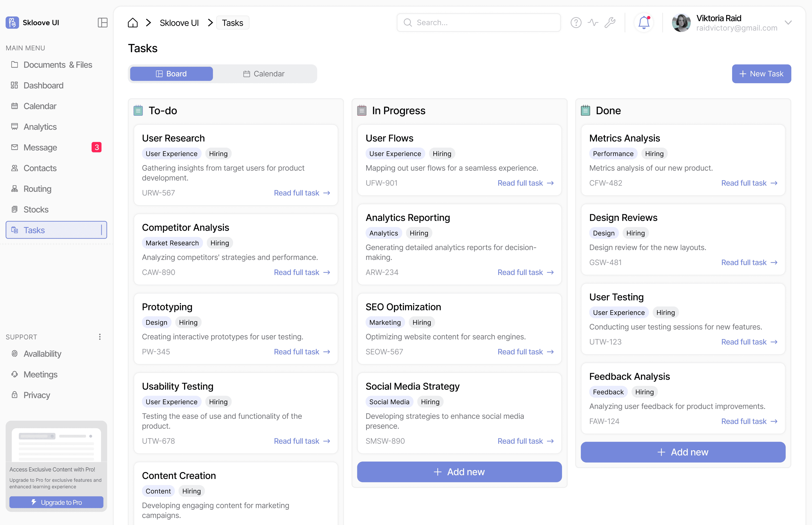Screen dimensions: 812x525
Task: Open Analytics from the main menu
Action: [x=56, y=127]
